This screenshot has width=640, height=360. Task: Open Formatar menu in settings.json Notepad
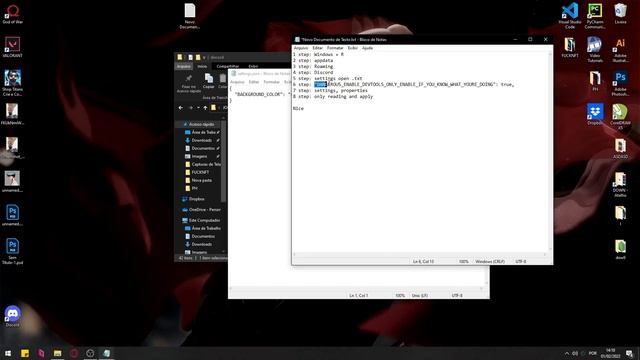coord(271,82)
